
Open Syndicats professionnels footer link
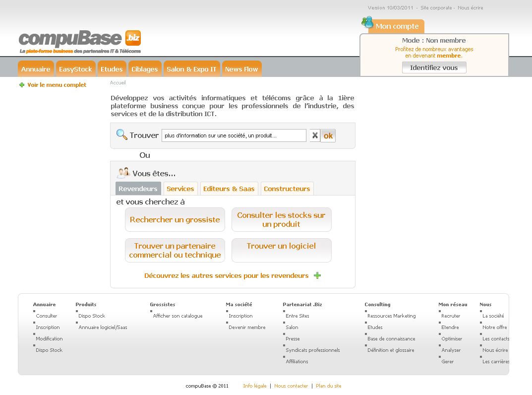point(312,350)
